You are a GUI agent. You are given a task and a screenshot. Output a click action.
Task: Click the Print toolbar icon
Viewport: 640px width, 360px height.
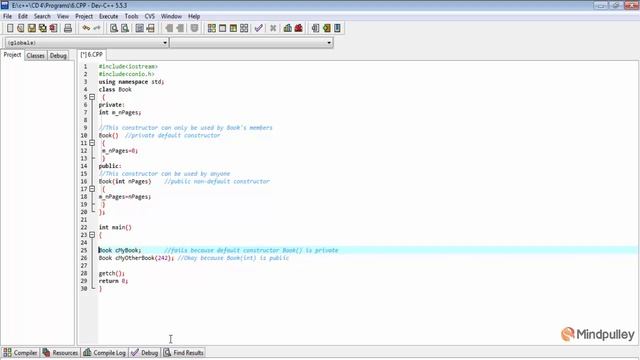(68, 28)
